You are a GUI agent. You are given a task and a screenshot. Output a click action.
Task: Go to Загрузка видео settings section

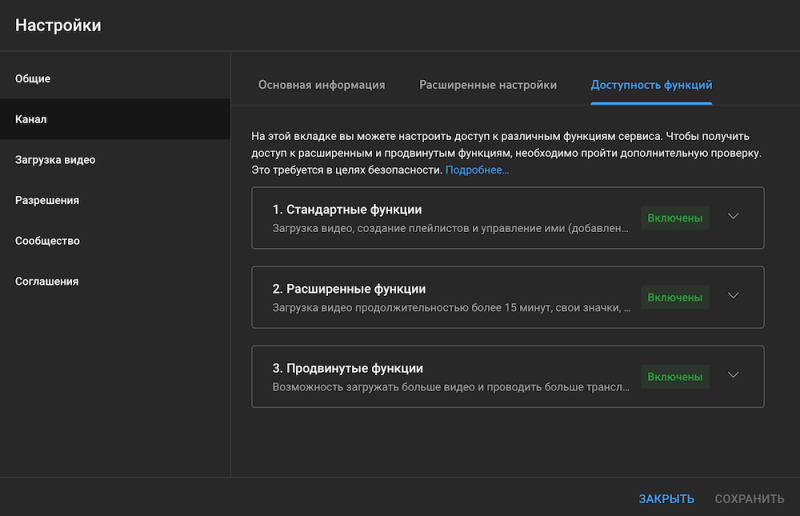click(55, 160)
